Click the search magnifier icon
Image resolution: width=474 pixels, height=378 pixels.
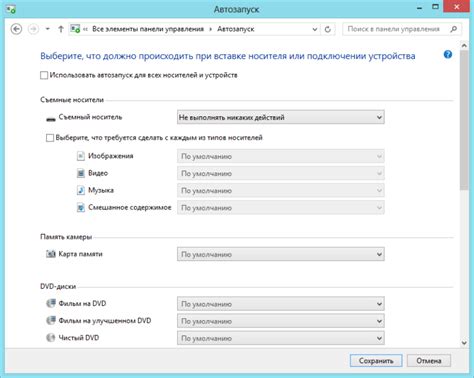click(x=454, y=29)
